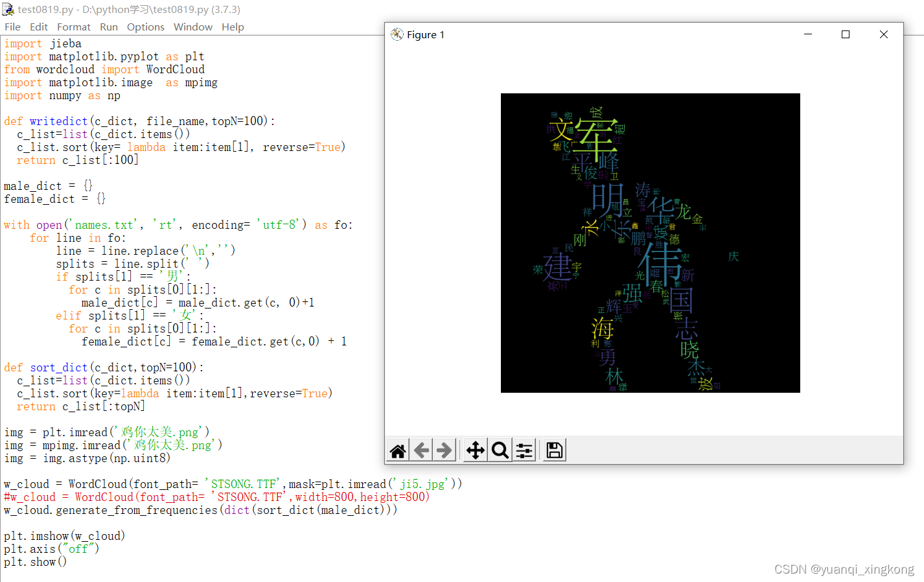This screenshot has height=582, width=924.
Task: Open the File menu
Action: tap(12, 27)
